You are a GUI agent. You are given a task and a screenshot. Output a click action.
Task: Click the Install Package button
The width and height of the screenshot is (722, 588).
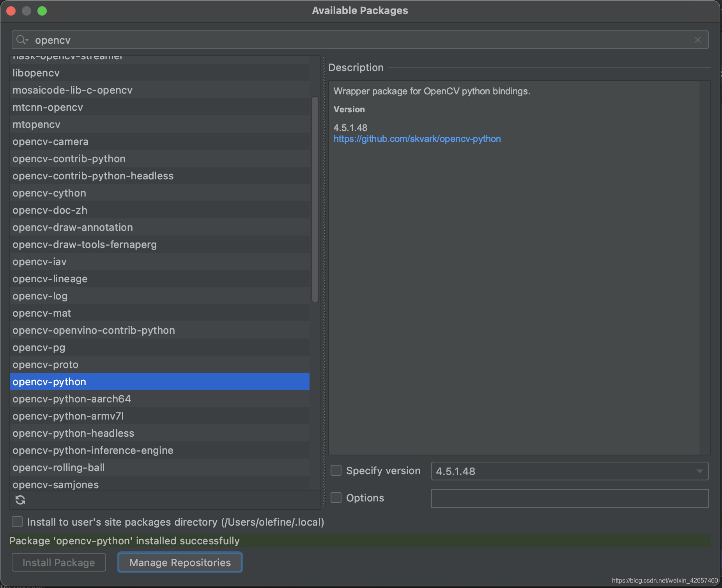(59, 562)
